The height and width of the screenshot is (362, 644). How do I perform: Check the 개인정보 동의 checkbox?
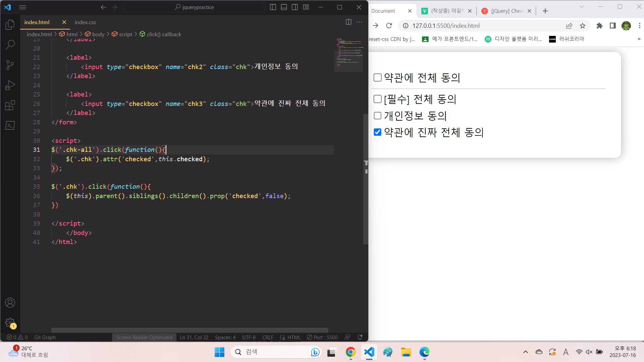[x=378, y=116]
